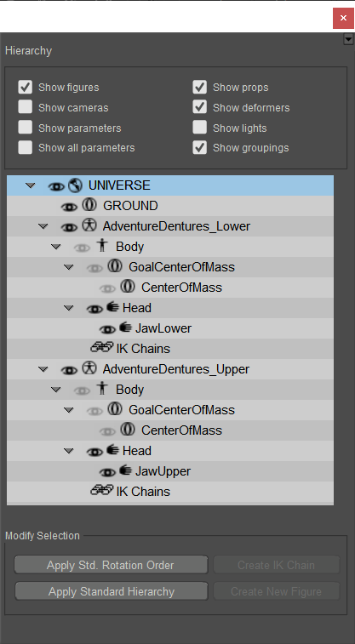Click the hand icon beside JawUpper
The height and width of the screenshot is (644, 355).
(x=125, y=470)
